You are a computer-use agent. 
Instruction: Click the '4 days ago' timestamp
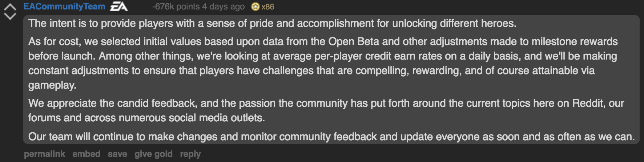(x=224, y=7)
